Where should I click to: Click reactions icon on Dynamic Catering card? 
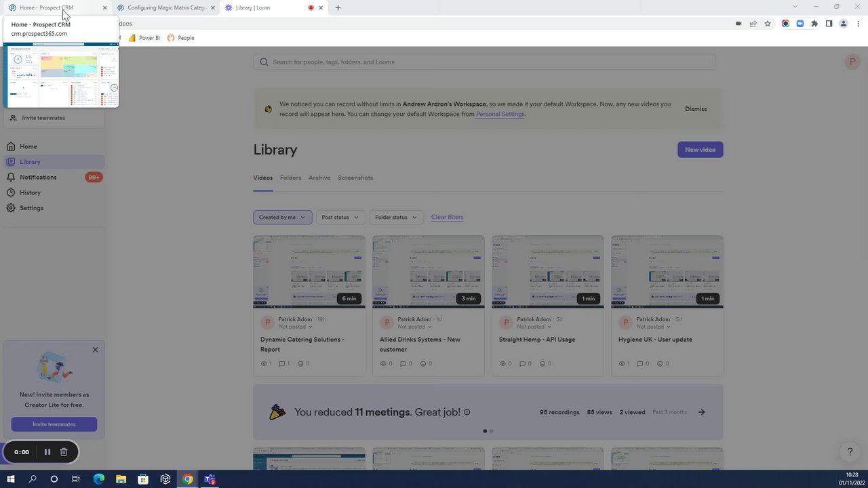coord(300,364)
